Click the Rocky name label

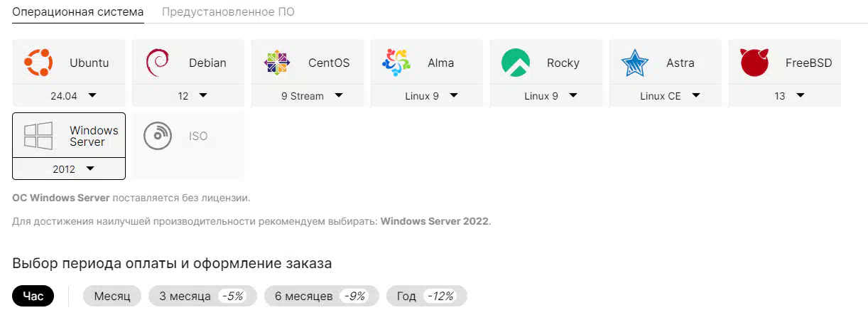click(563, 63)
